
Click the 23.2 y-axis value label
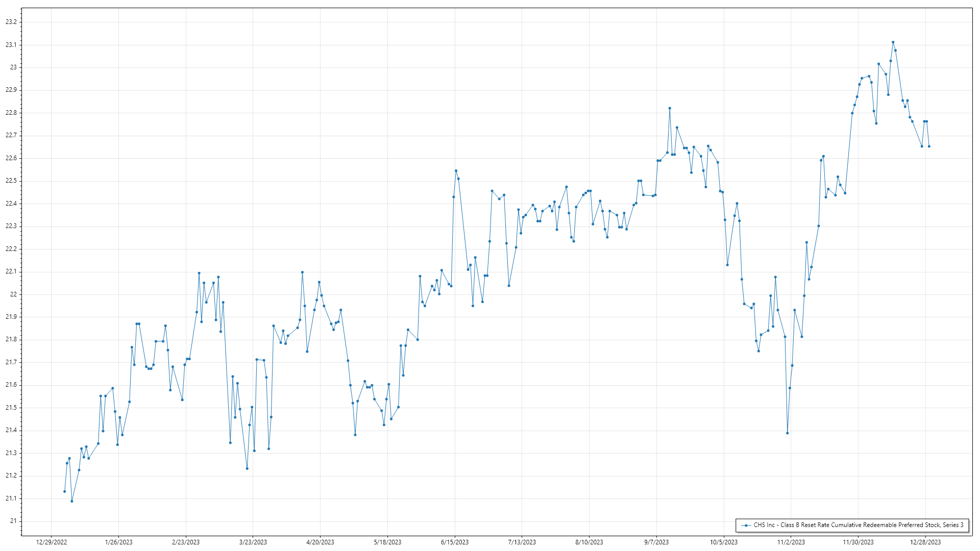pos(11,22)
